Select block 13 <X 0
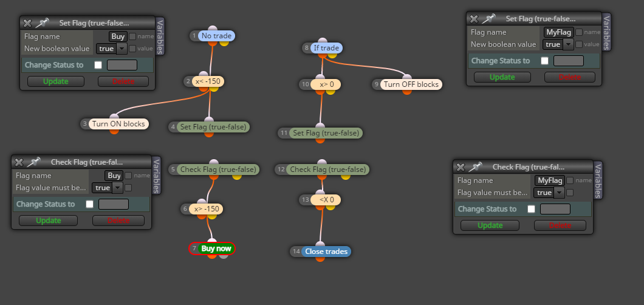The image size is (644, 305). (x=325, y=200)
